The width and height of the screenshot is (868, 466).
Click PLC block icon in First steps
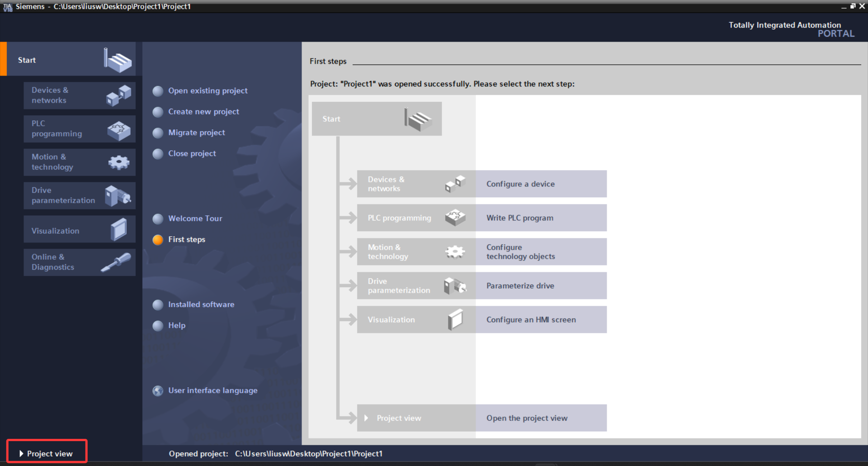[x=455, y=218]
